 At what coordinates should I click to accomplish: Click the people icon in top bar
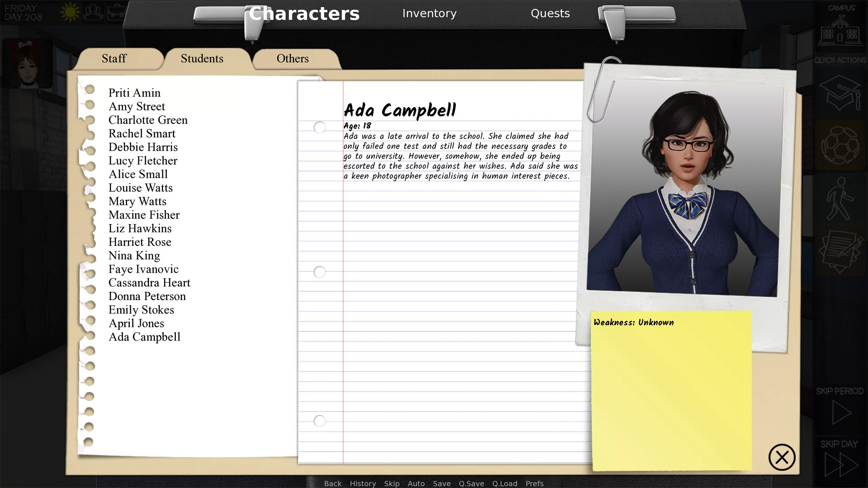pos(94,12)
